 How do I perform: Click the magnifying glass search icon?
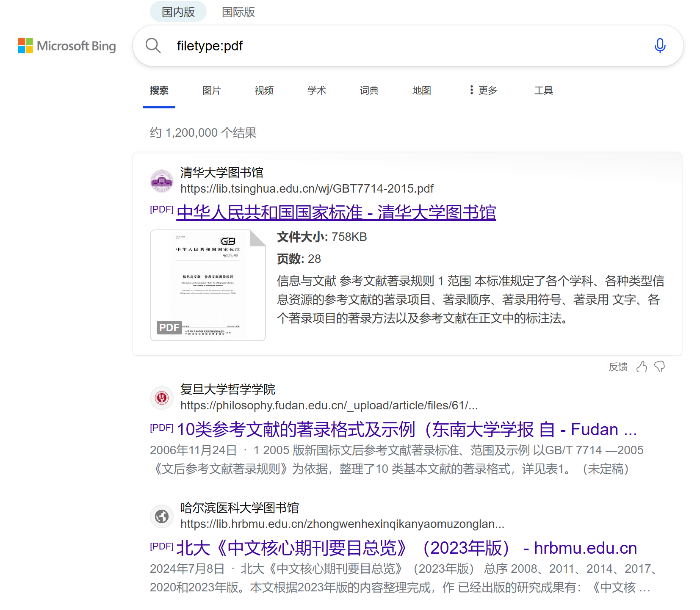click(x=153, y=46)
